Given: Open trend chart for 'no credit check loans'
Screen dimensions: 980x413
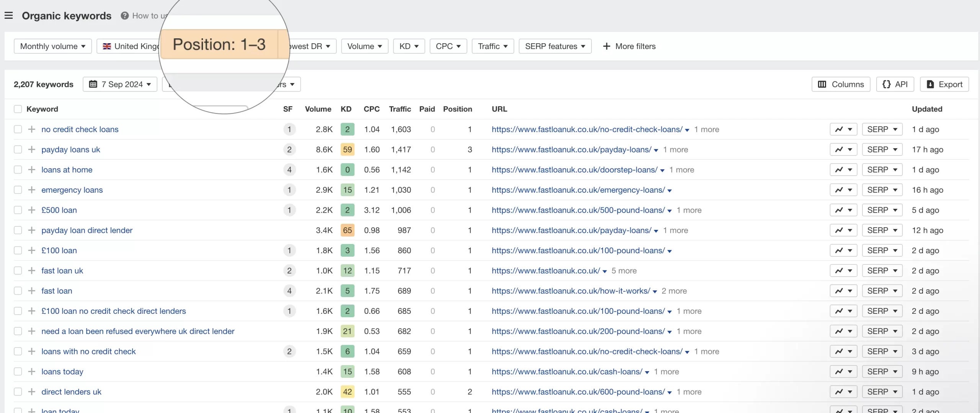Looking at the screenshot, I should [x=843, y=129].
